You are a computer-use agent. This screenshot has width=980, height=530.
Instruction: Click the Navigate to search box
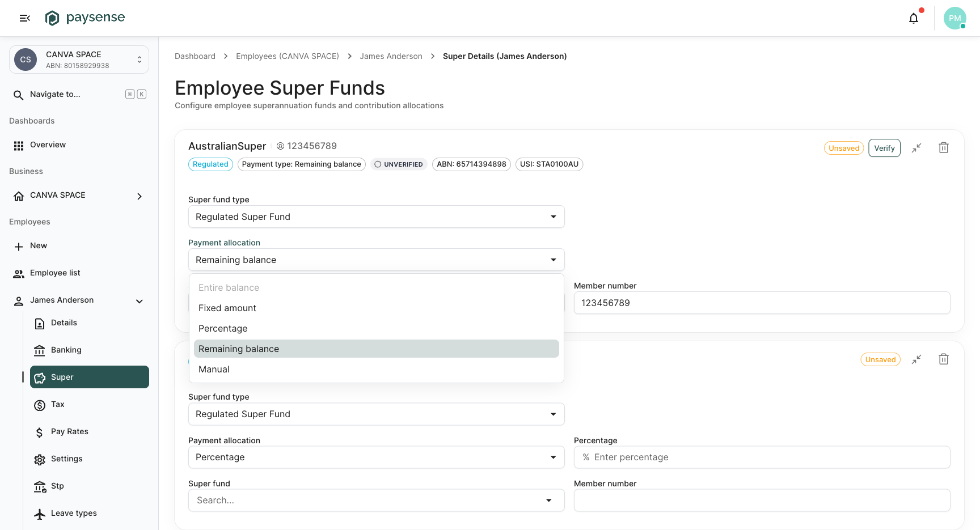tap(79, 94)
